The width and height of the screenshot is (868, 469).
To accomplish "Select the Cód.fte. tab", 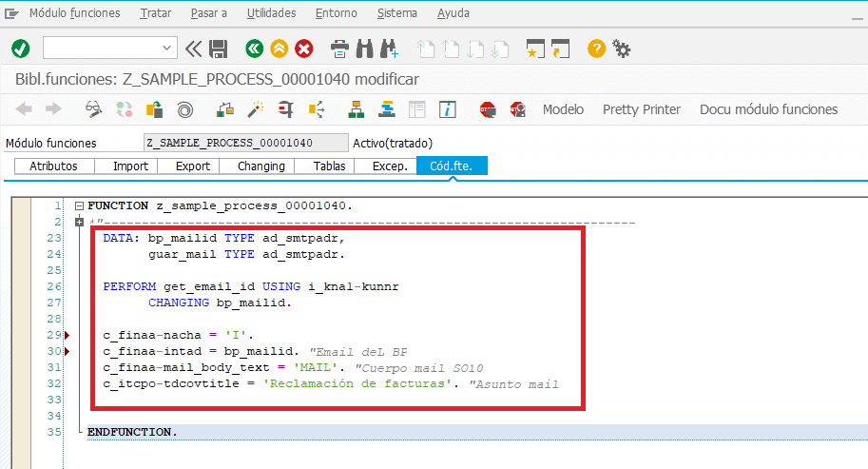I will click(452, 166).
